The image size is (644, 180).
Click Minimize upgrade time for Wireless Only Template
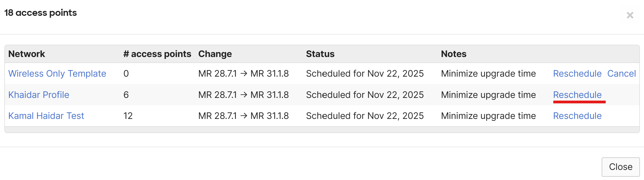pos(488,73)
